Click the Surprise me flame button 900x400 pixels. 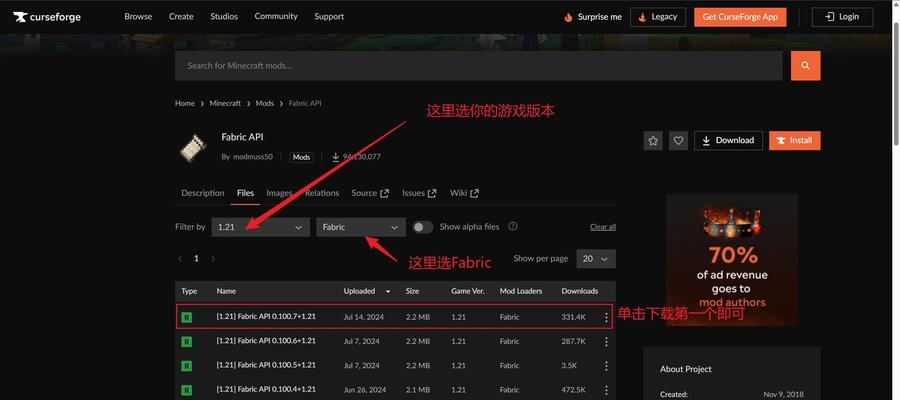[x=593, y=17]
